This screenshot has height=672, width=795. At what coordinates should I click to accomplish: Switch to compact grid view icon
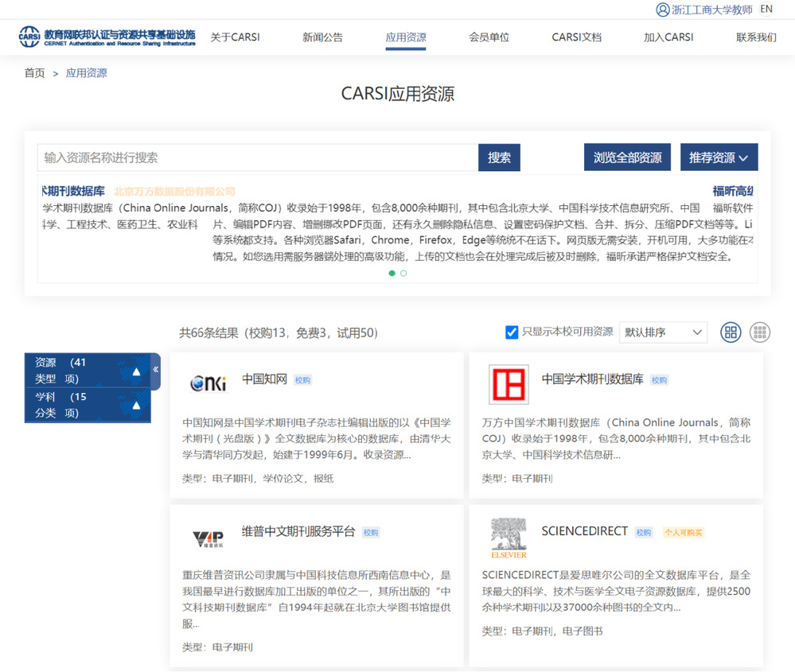point(760,332)
